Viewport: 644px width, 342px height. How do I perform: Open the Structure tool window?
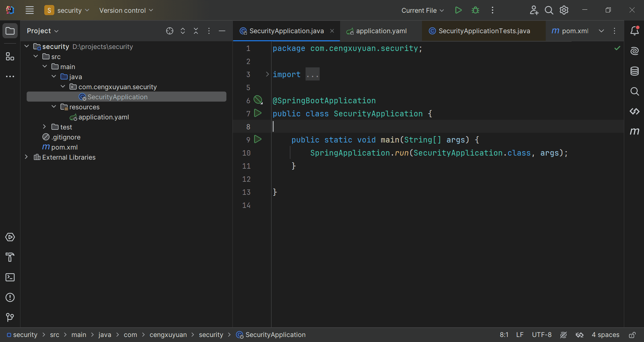[x=10, y=56]
